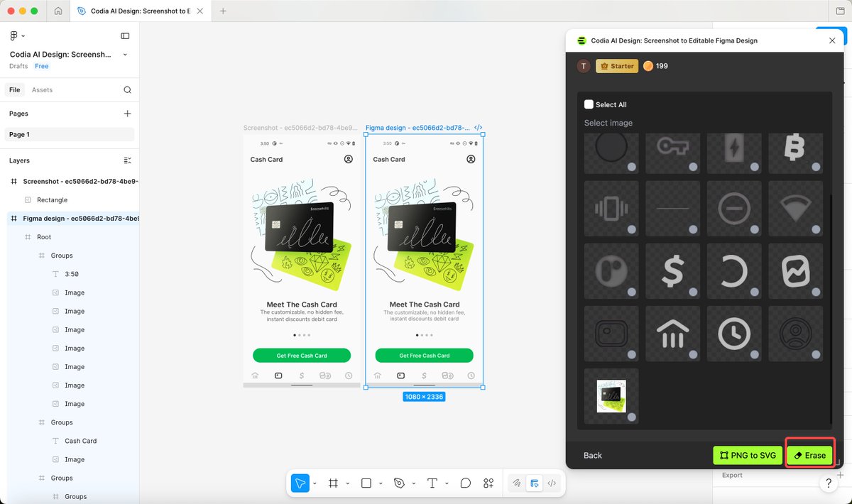Select the Pen tool

pos(399,483)
